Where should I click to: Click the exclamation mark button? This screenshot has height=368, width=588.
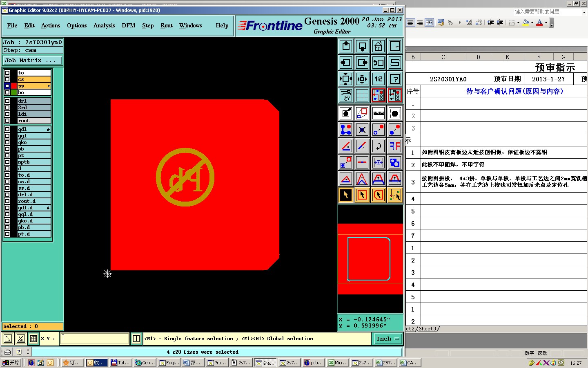136,339
